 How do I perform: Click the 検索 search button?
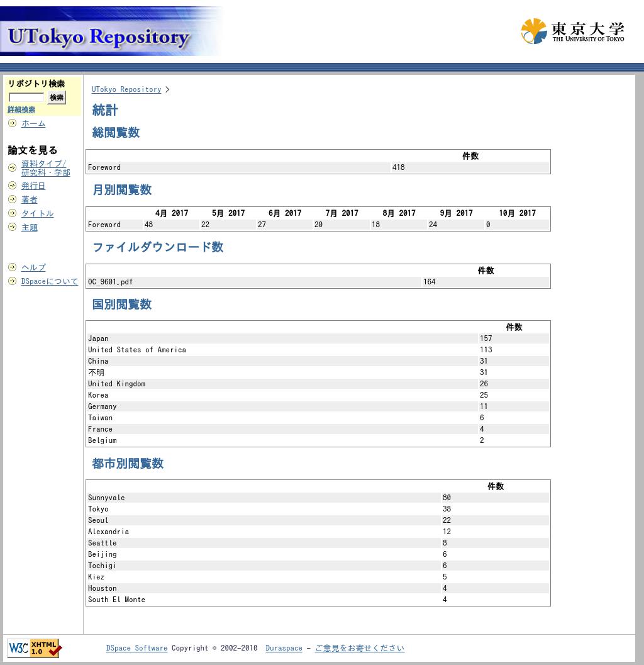pos(57,98)
